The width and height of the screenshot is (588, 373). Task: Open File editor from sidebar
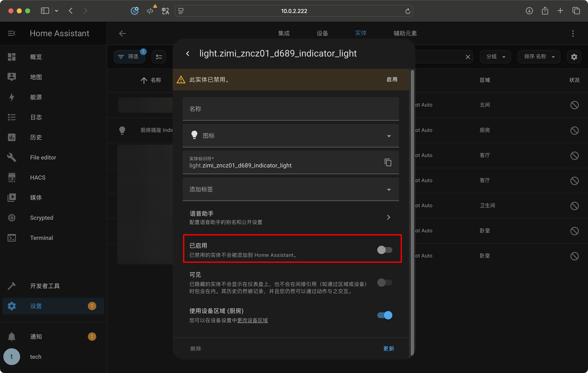pos(53,157)
